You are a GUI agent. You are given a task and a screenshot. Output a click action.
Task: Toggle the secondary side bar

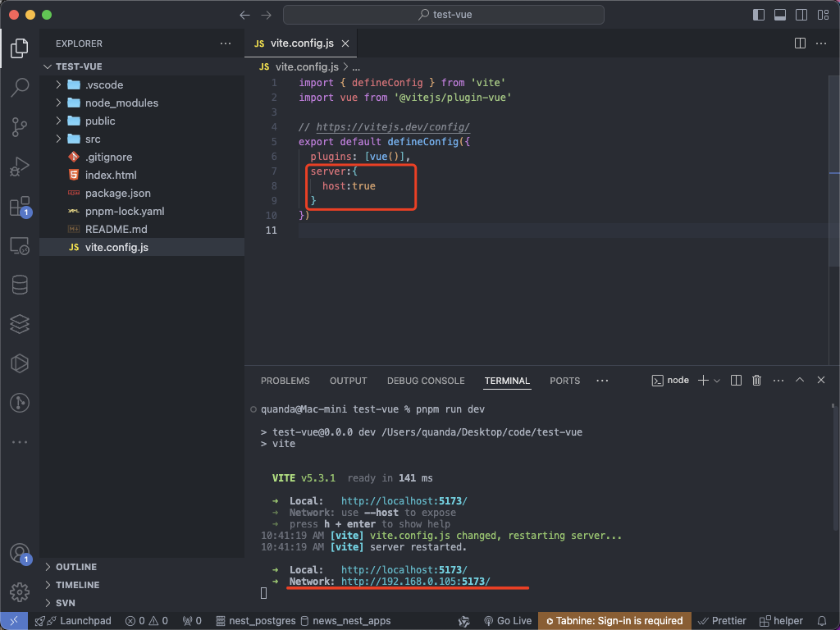[x=801, y=15]
